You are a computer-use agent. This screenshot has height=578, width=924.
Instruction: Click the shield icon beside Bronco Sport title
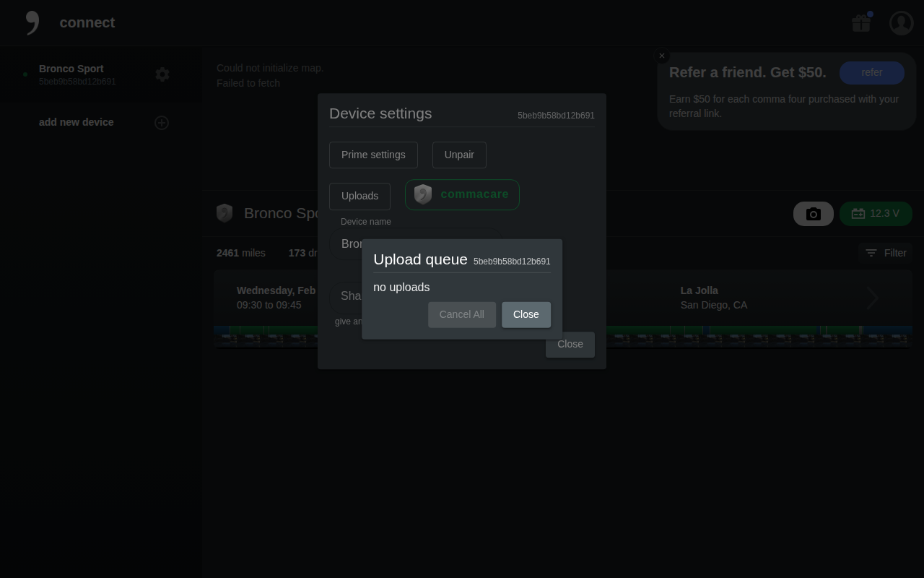click(x=225, y=213)
